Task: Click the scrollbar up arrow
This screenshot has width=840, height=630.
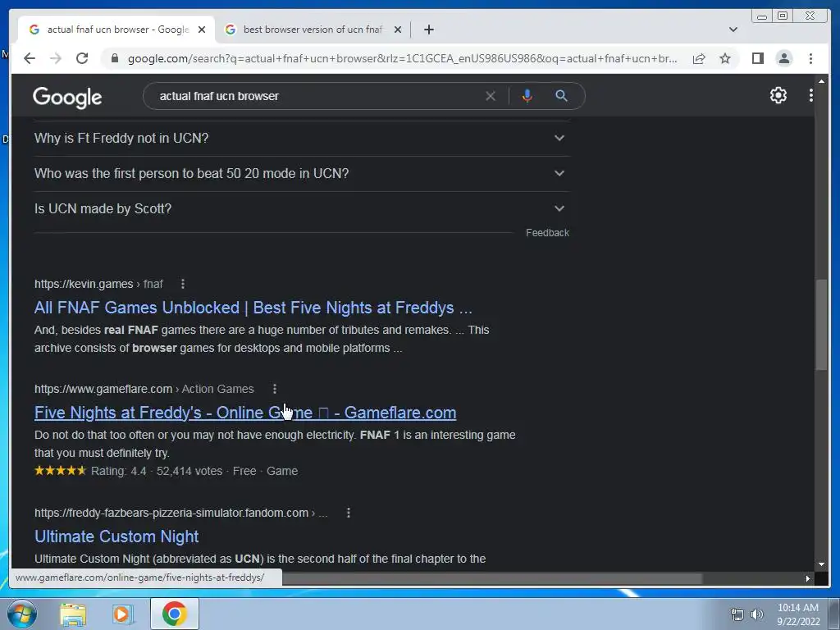Action: click(821, 81)
